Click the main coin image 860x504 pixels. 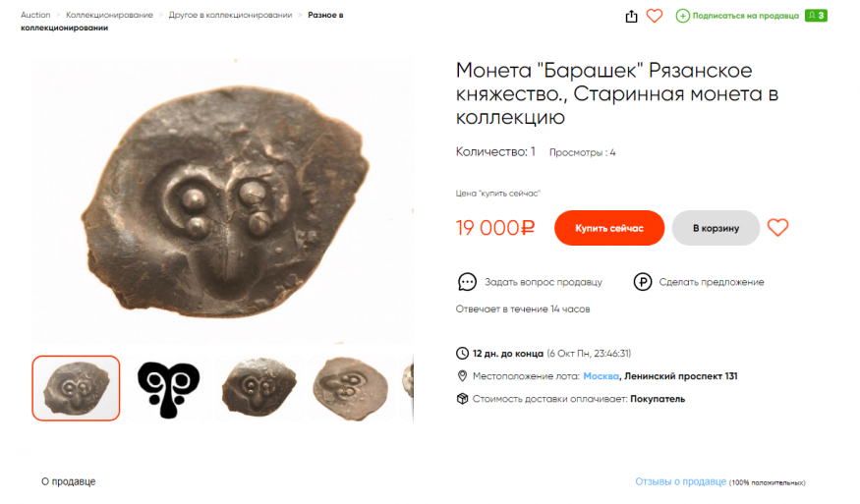(222, 200)
